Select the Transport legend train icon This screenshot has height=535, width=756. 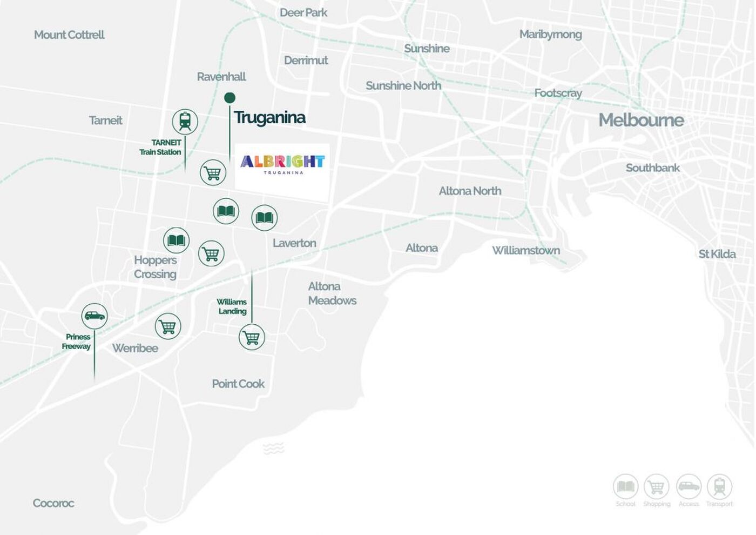(x=719, y=486)
